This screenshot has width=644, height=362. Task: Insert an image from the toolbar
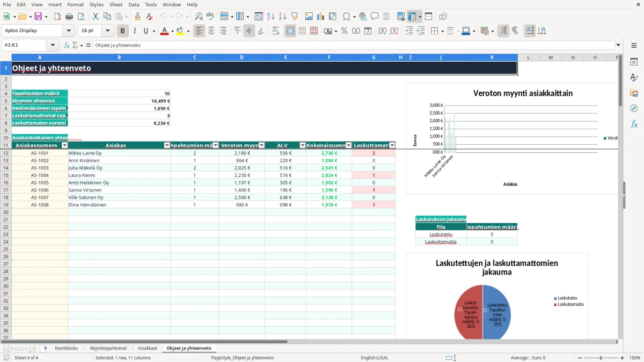coord(309,17)
